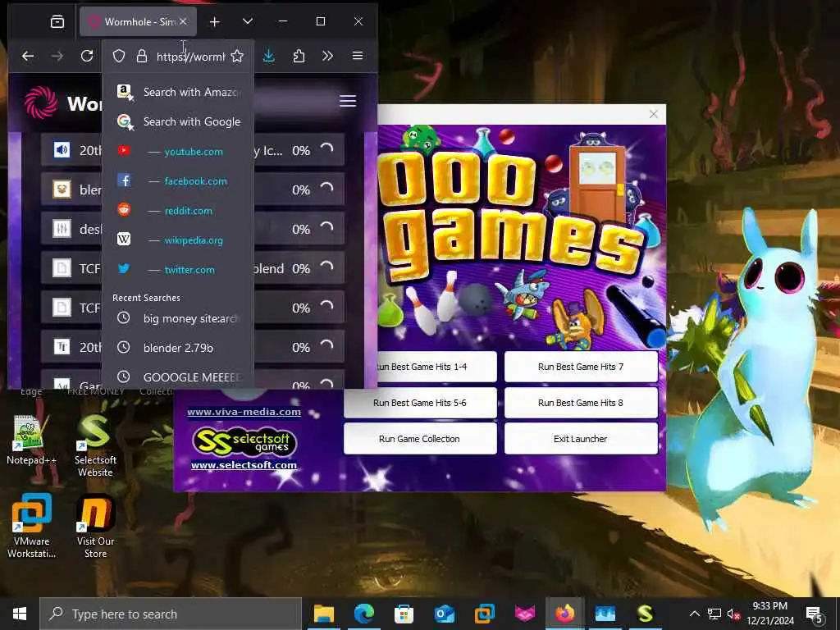Open the extensions puzzle icon

(x=299, y=57)
